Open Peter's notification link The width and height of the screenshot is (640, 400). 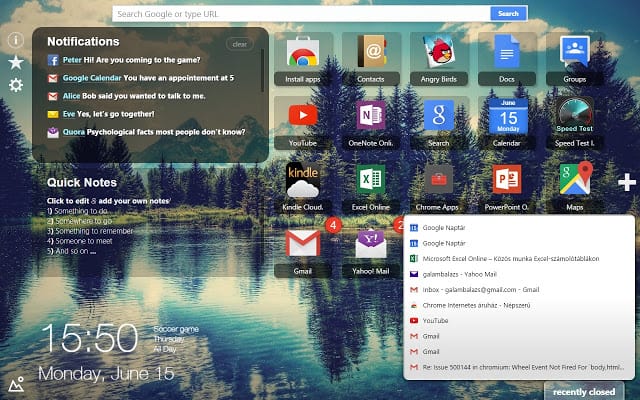pyautogui.click(x=72, y=60)
